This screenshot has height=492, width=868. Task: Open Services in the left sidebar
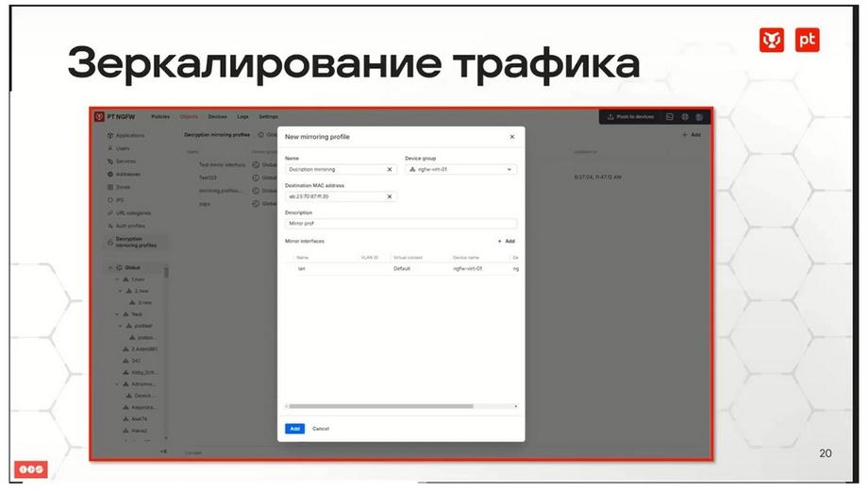pos(121,161)
